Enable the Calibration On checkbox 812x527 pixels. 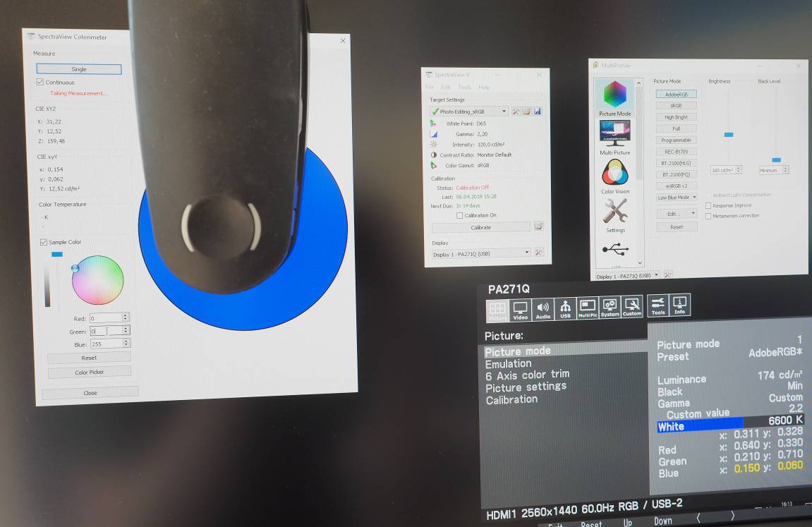(x=460, y=215)
